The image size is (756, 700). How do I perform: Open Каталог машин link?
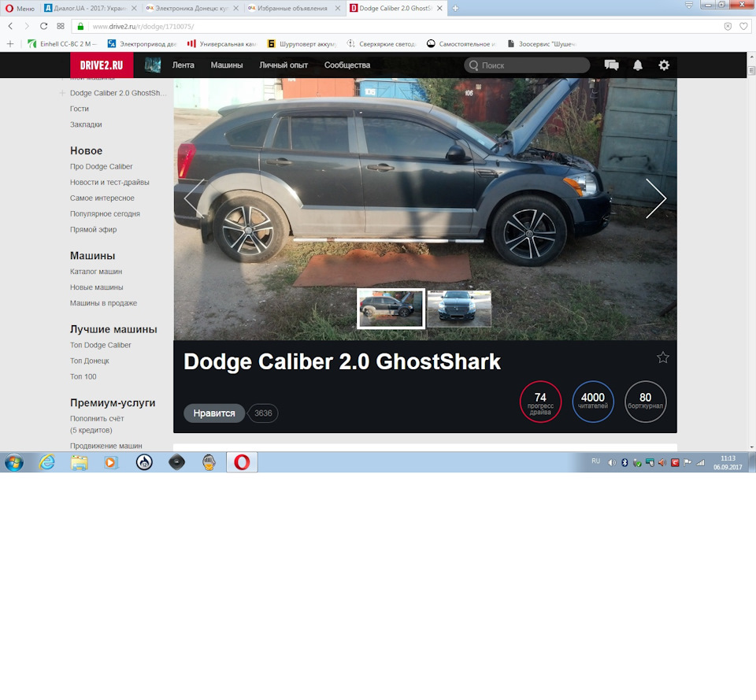(x=96, y=272)
